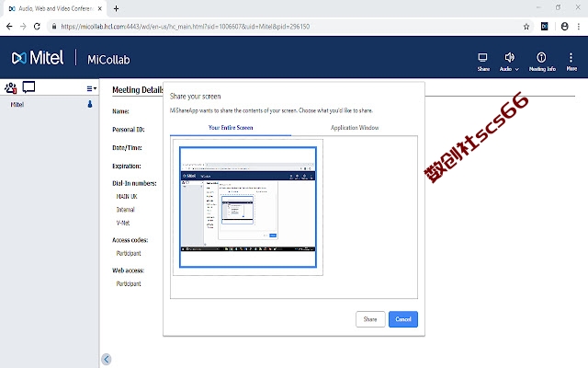The height and width of the screenshot is (368, 588).
Task: Open a new browser tab
Action: [117, 8]
